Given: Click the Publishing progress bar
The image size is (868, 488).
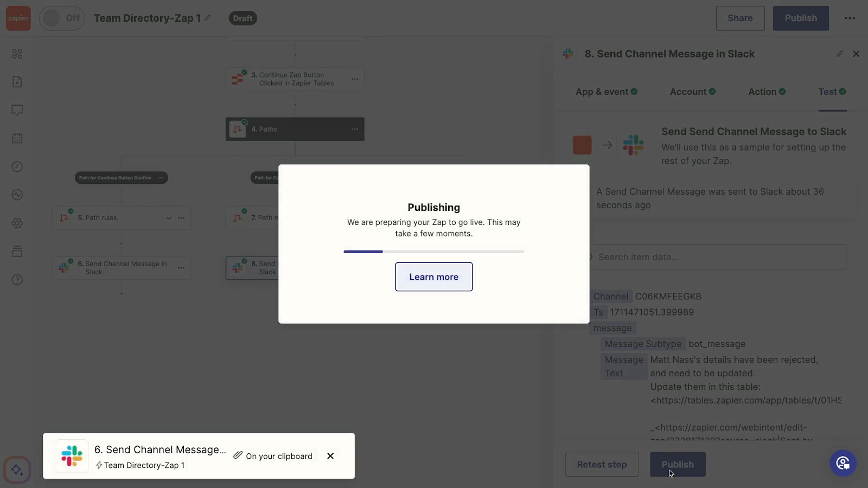Looking at the screenshot, I should (434, 252).
